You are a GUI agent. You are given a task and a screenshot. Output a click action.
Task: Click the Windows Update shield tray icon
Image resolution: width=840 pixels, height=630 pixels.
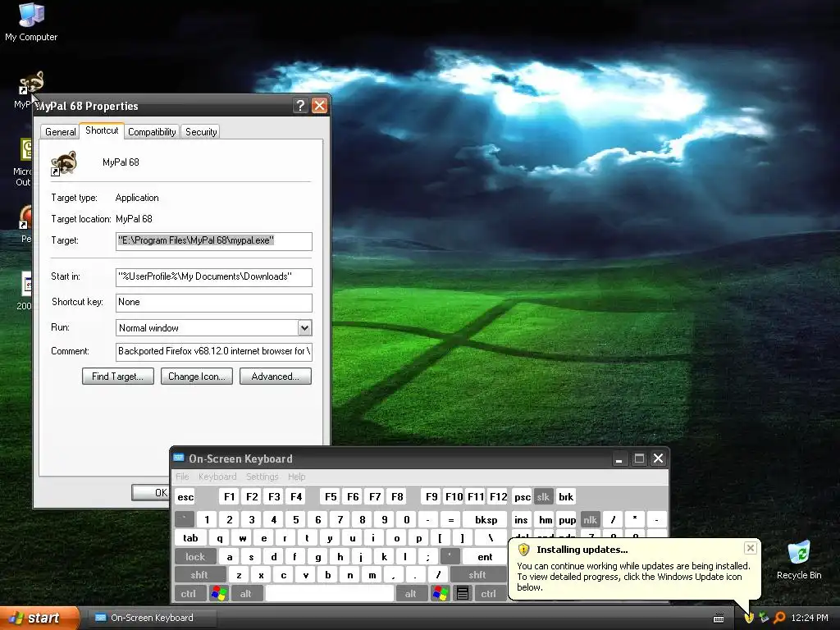tap(748, 618)
